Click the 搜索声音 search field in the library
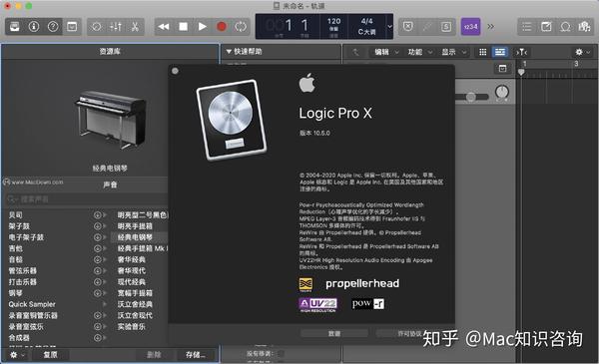 [86, 199]
